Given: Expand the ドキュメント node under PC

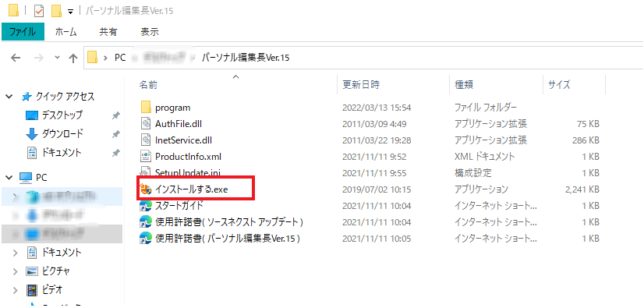Looking at the screenshot, I should tap(15, 252).
